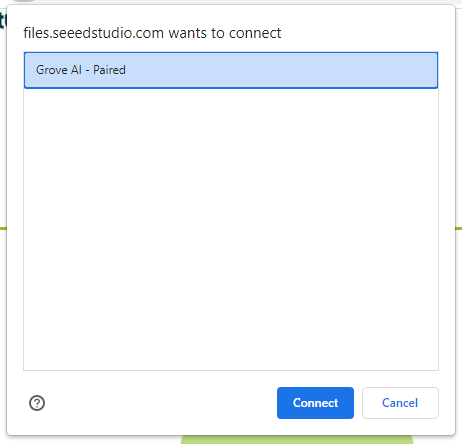This screenshot has height=444, width=462.
Task: Click the Connect button
Action: coord(315,403)
